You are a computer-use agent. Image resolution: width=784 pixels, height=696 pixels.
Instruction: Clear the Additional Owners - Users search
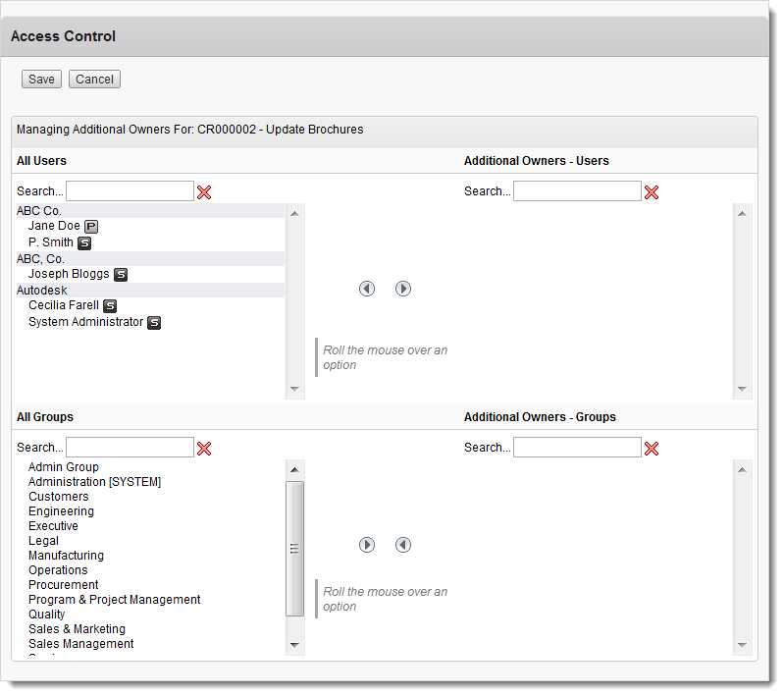[x=652, y=192]
